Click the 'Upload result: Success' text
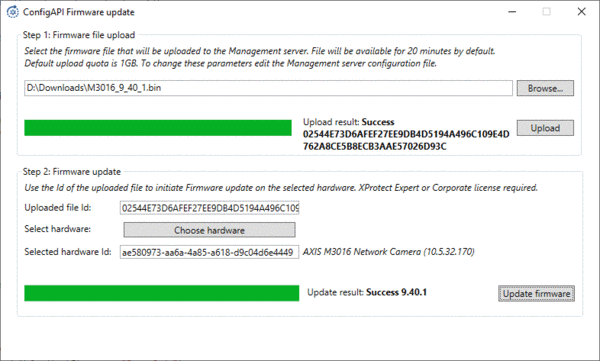 (349, 122)
